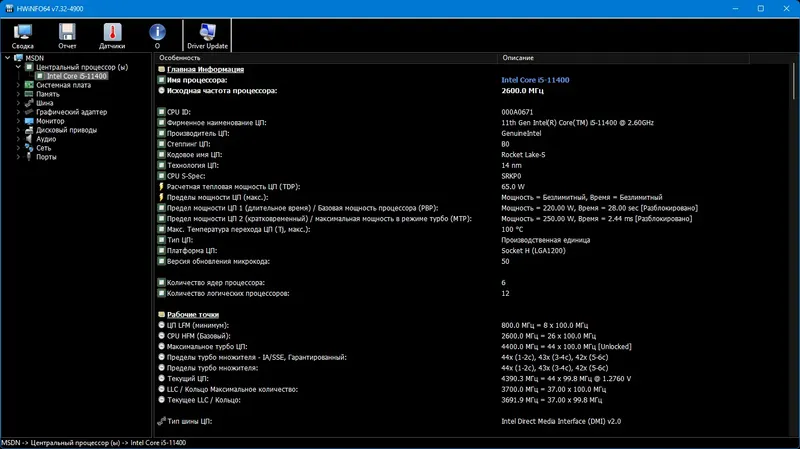Select the Аудио tree item label
Viewport: 800px width, 449px height.
(x=46, y=139)
